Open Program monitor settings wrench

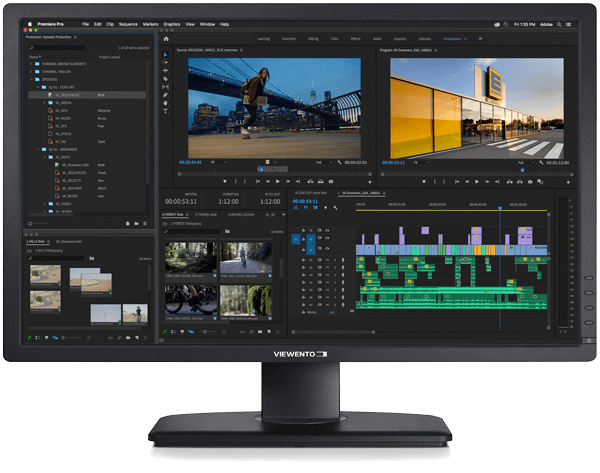click(x=541, y=163)
